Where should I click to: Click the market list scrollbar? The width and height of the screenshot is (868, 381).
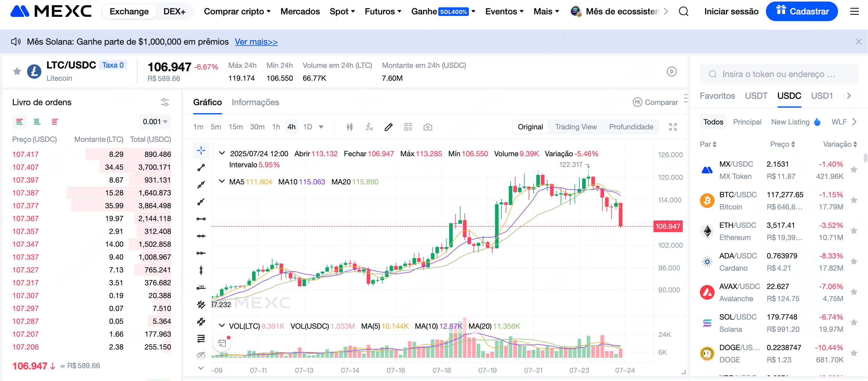865,158
